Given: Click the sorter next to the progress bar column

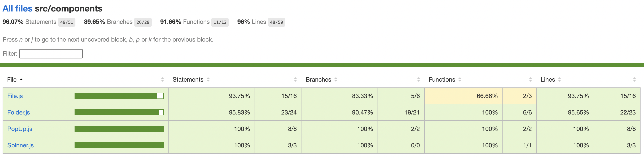Looking at the screenshot, I should tap(163, 79).
